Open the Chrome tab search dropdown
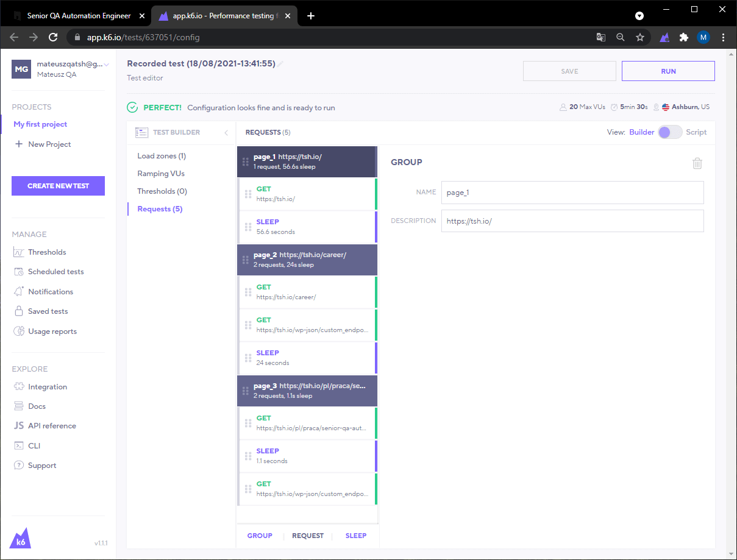Screen dimensions: 737x560 (x=639, y=16)
